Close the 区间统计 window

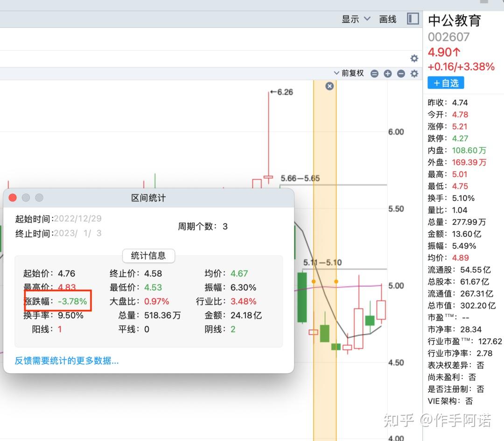[13, 198]
